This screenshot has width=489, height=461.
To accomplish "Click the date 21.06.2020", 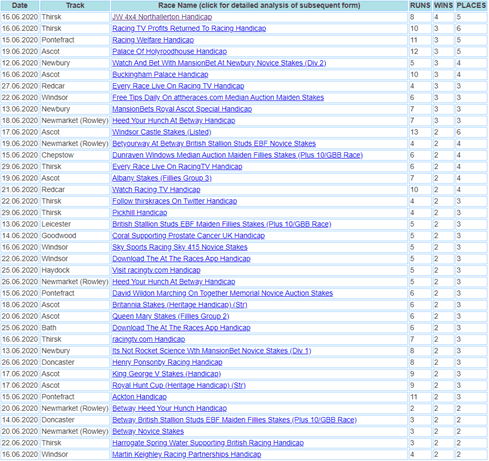I will click(x=20, y=190).
